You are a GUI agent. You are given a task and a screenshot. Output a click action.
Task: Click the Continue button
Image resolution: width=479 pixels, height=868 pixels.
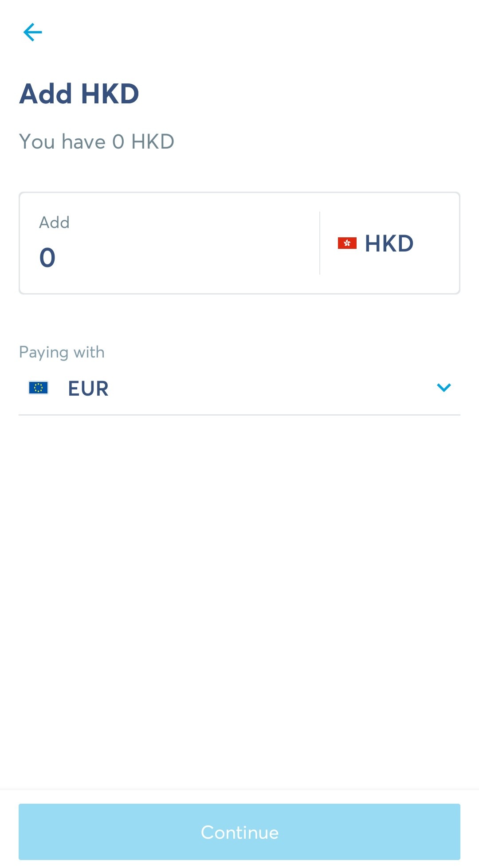[x=239, y=832]
